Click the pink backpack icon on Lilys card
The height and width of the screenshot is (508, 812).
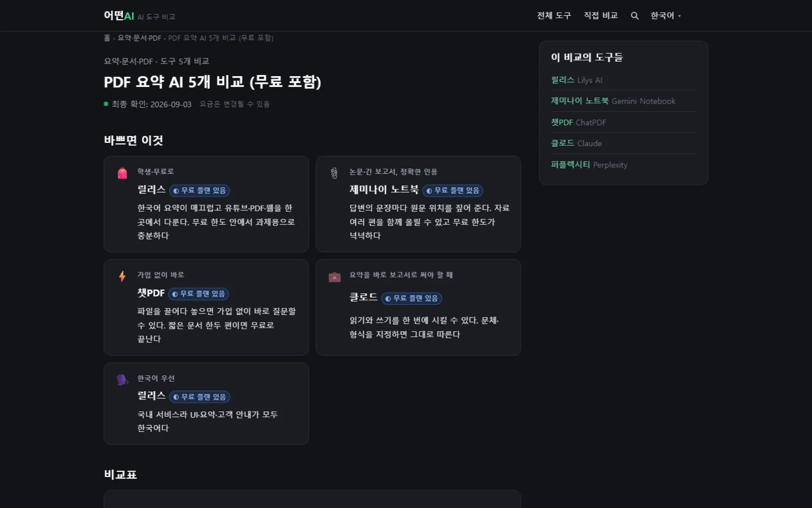[x=122, y=173]
